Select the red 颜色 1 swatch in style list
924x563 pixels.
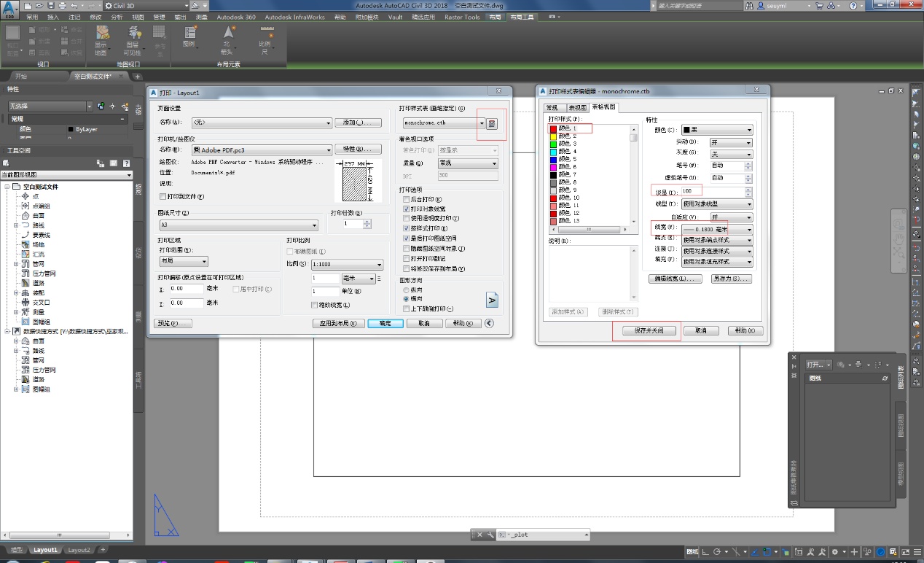(554, 128)
